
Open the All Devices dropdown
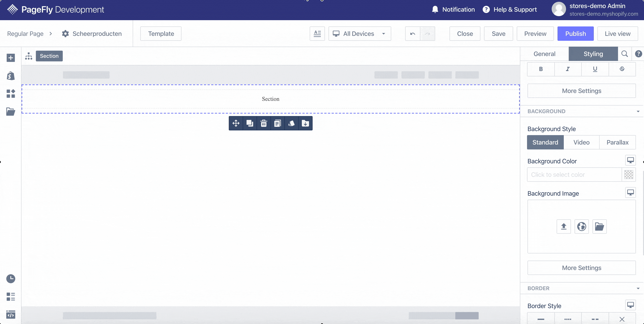[x=359, y=34]
